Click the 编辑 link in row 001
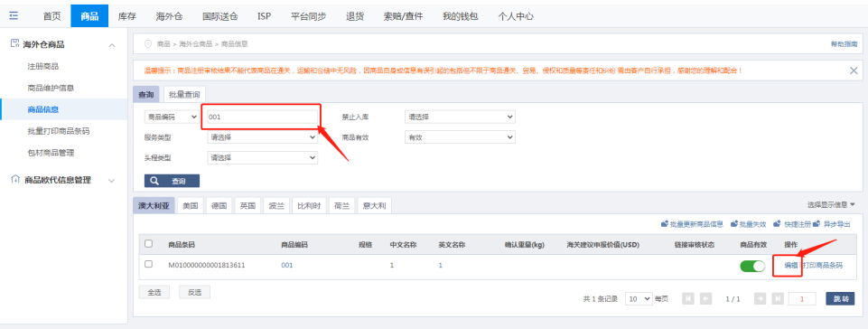 pyautogui.click(x=791, y=266)
